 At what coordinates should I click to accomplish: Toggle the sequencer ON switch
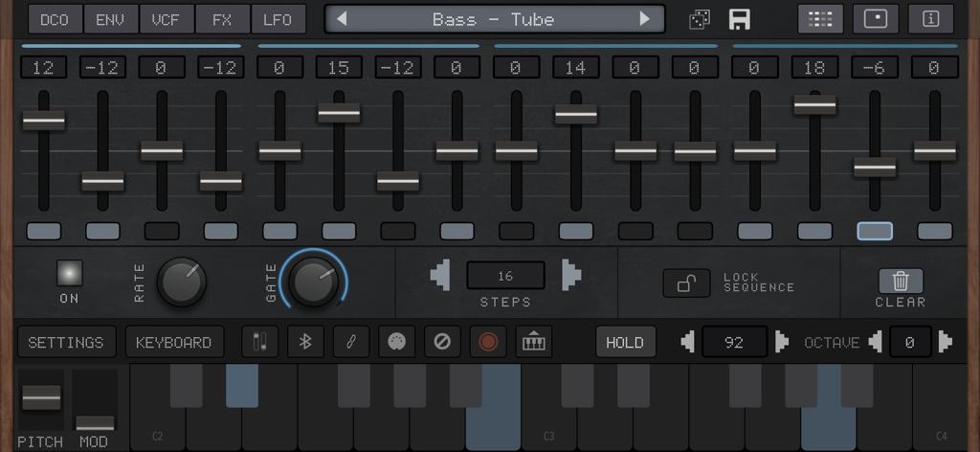click(x=69, y=273)
